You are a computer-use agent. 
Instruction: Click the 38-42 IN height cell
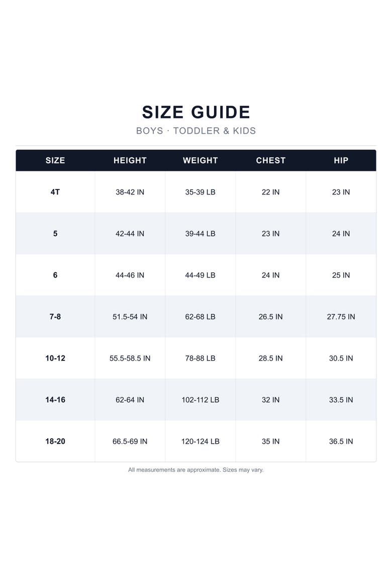pyautogui.click(x=130, y=192)
